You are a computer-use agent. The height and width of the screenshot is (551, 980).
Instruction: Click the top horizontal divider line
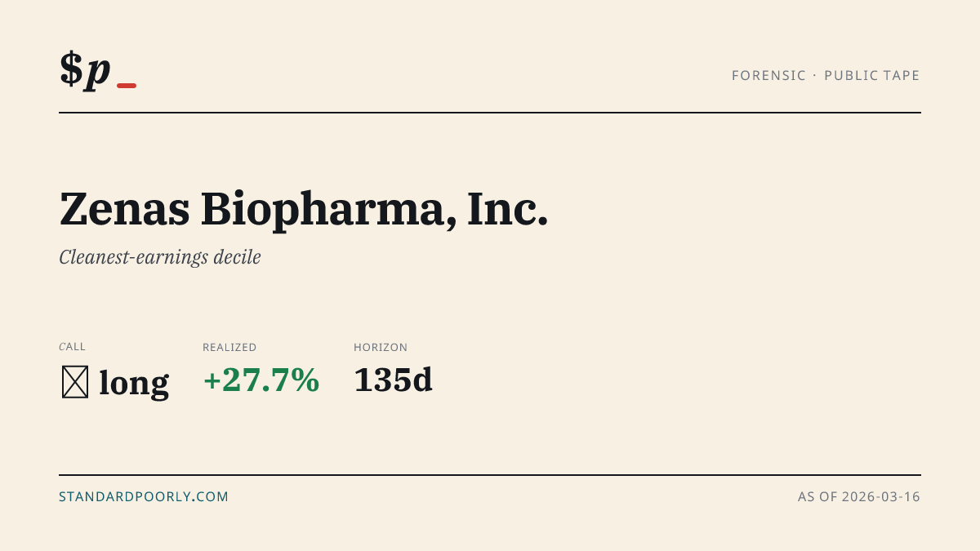pos(490,113)
